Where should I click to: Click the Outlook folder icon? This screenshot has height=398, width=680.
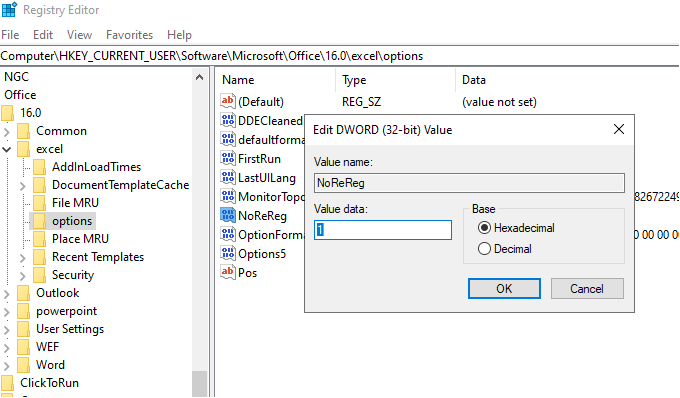click(x=23, y=293)
